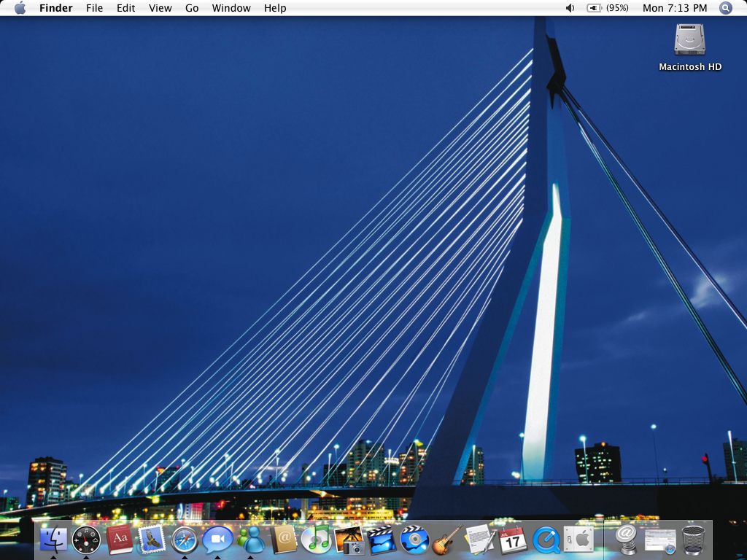Launch iMovie clapperboard icon
The width and height of the screenshot is (747, 560).
tap(382, 540)
